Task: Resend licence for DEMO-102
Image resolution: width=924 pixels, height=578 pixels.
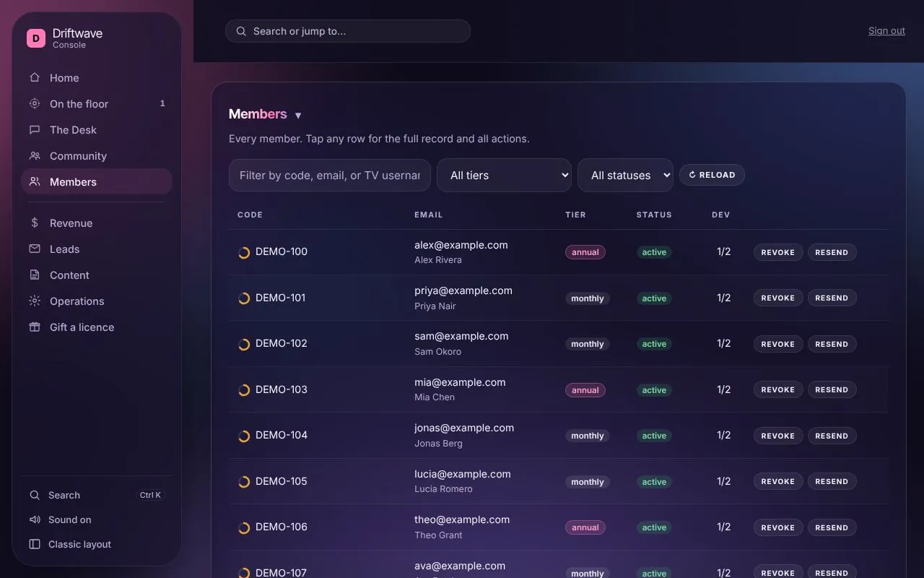Action: point(832,344)
